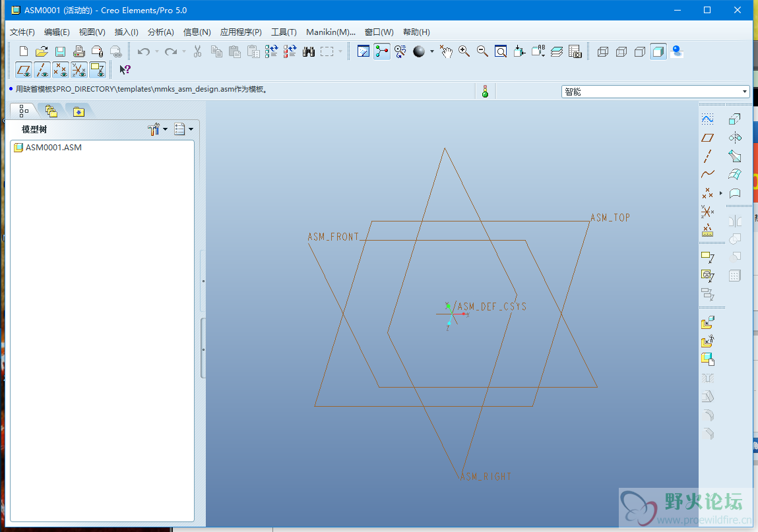The width and height of the screenshot is (758, 532).
Task: Refit the model to the screen
Action: click(501, 51)
